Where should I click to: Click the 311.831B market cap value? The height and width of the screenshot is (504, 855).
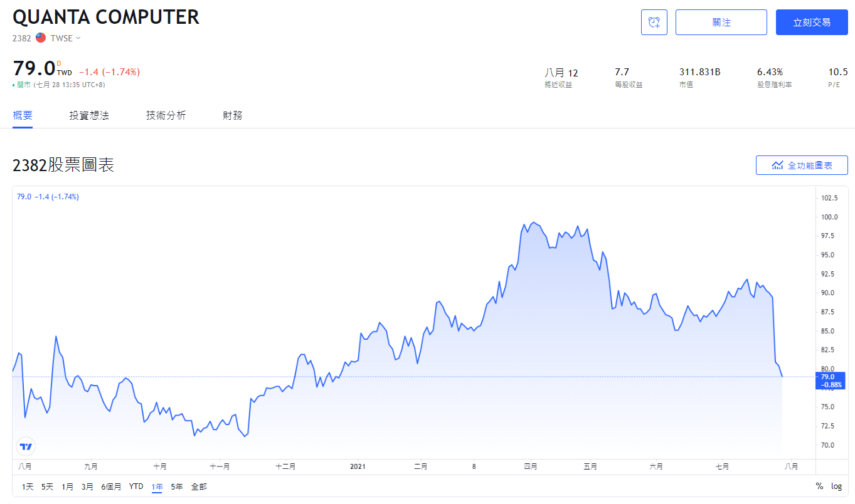point(699,72)
